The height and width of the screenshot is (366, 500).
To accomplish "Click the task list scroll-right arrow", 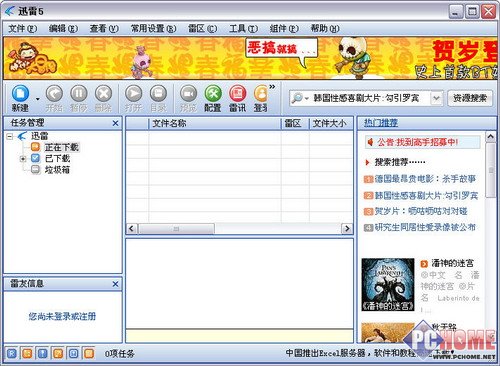I will point(347,229).
